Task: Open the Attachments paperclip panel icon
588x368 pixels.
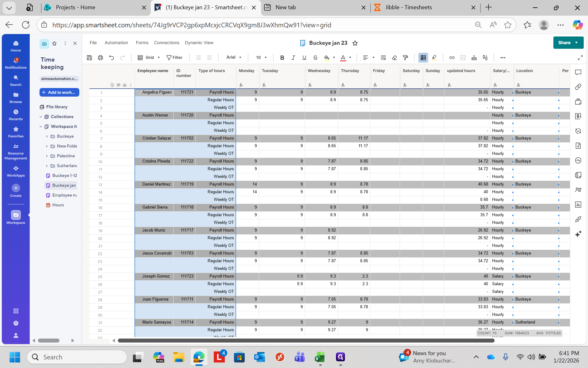Action: point(578,87)
